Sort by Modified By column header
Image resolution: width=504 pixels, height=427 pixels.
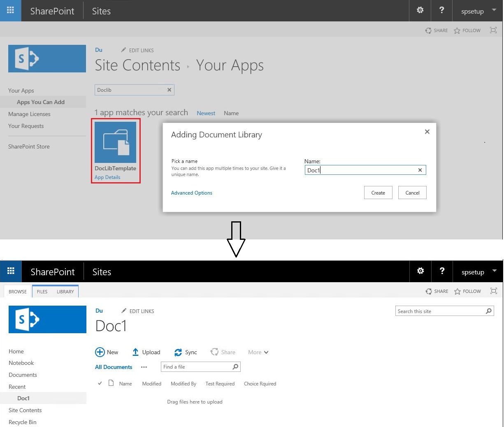[183, 384]
